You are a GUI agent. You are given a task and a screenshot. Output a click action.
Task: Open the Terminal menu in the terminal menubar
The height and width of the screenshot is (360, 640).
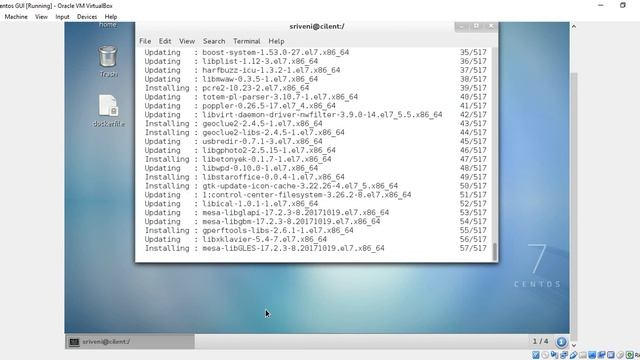247,41
